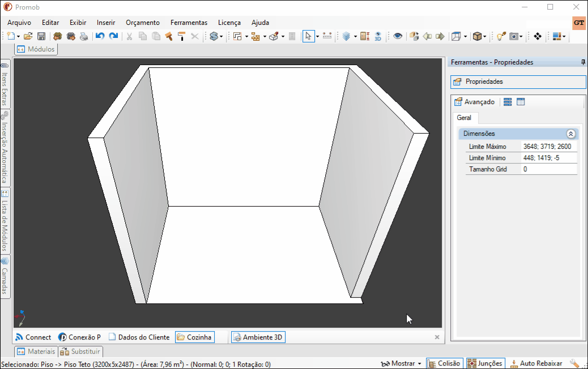Open the Ferramentas menu
This screenshot has height=369, width=588.
coord(189,23)
